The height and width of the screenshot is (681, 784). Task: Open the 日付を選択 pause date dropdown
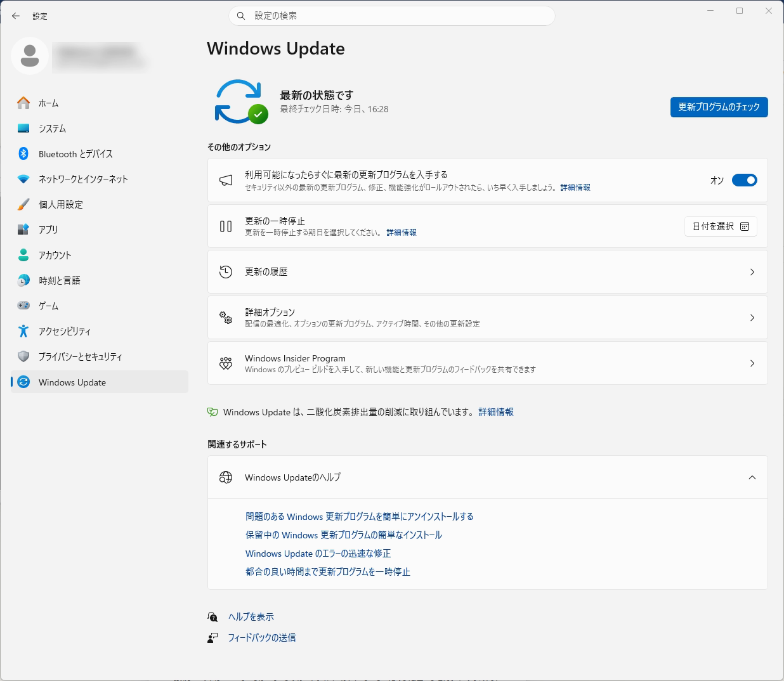[721, 226]
